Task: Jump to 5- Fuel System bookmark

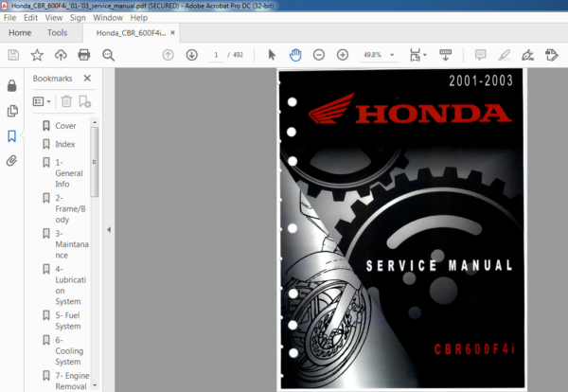Action: 68,321
